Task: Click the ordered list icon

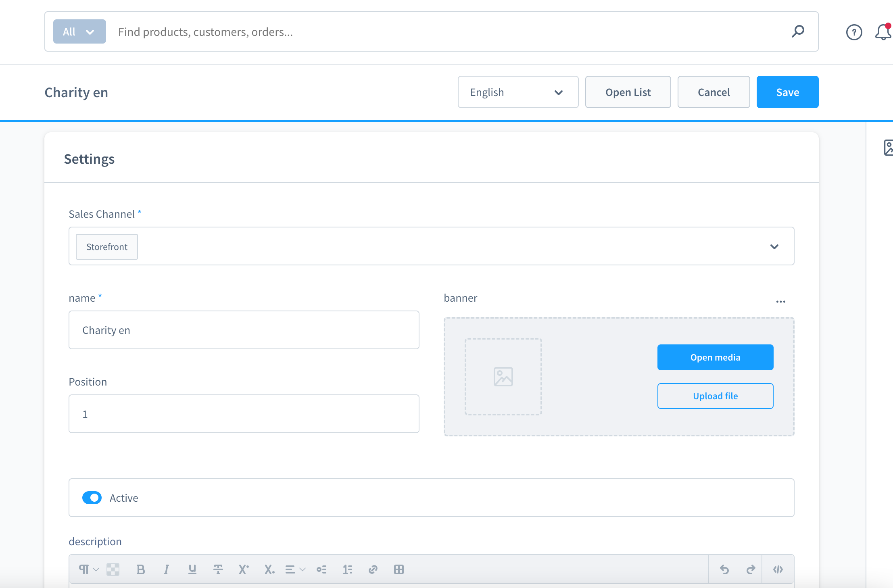Action: [x=348, y=569]
